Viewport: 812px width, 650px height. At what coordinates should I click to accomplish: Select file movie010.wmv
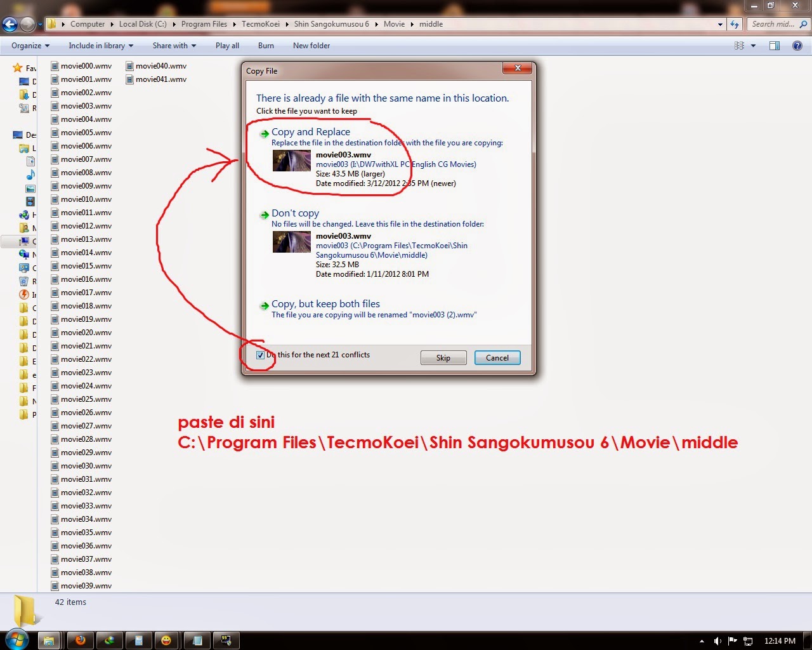[x=81, y=199]
